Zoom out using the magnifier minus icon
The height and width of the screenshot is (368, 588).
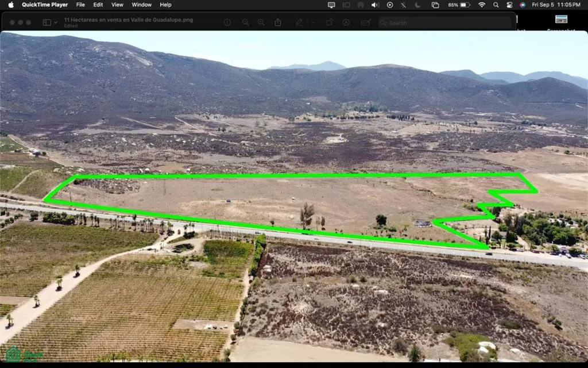click(x=245, y=22)
